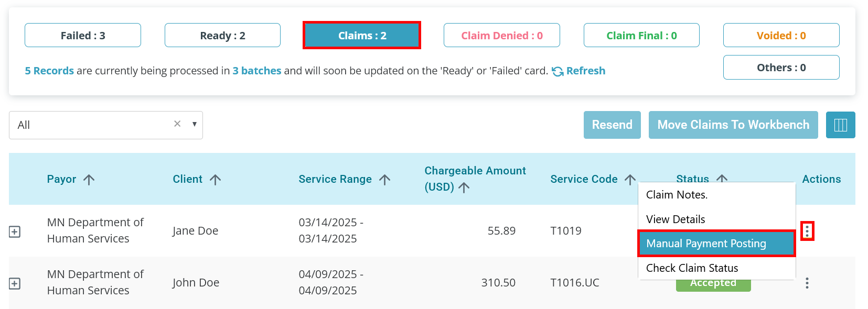
Task: Open actions menu for John Doe row
Action: [807, 283]
